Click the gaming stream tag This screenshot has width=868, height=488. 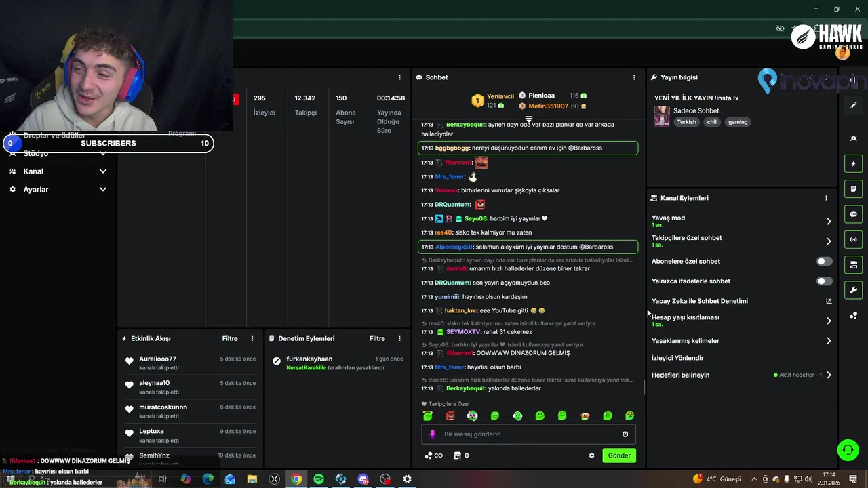coord(738,122)
